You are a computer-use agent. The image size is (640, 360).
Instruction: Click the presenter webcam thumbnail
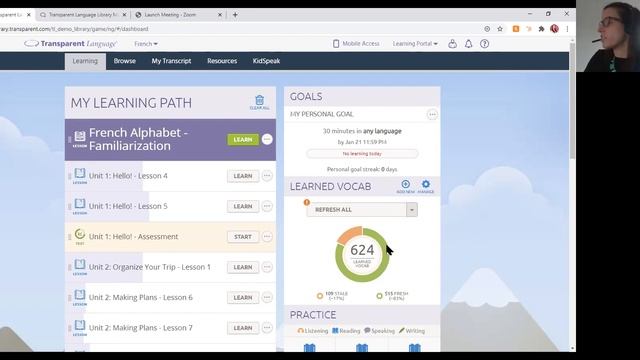[x=608, y=36]
